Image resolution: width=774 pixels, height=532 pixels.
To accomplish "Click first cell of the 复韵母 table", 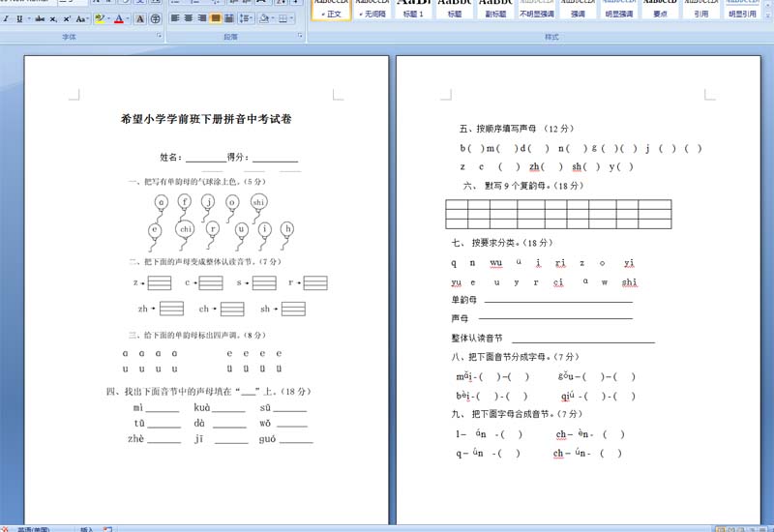I will (x=457, y=205).
